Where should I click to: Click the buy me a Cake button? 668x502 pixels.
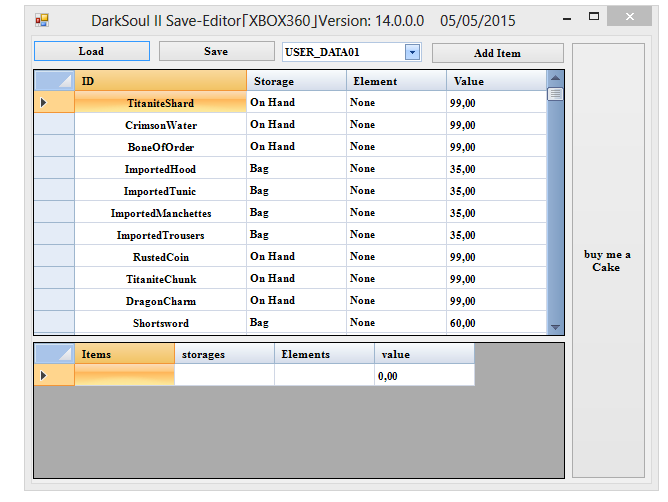(x=607, y=260)
